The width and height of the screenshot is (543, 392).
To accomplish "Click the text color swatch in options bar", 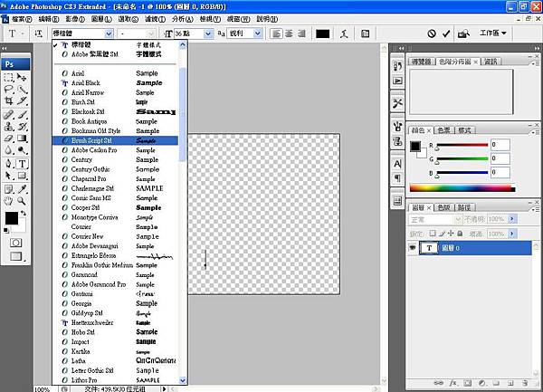I will click(322, 33).
